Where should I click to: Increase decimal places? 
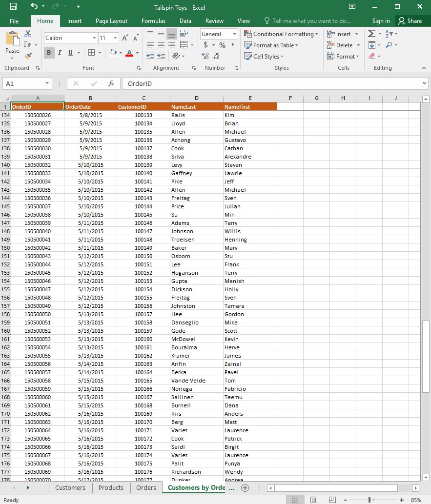pyautogui.click(x=205, y=56)
